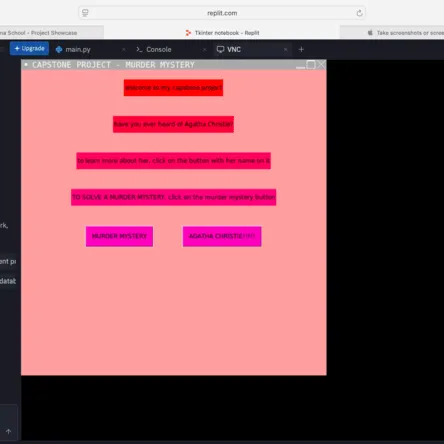Close the Console tab
This screenshot has height=444, width=444.
[x=205, y=49]
